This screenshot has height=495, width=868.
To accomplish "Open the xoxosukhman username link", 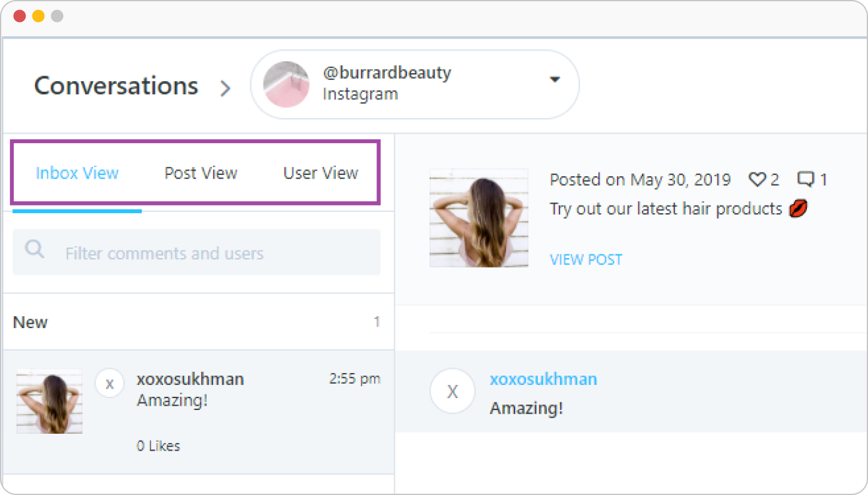I will pyautogui.click(x=543, y=379).
